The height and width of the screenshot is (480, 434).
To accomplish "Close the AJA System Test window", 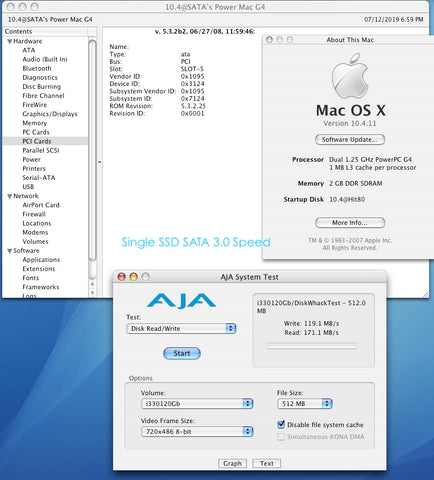I will click(x=122, y=277).
